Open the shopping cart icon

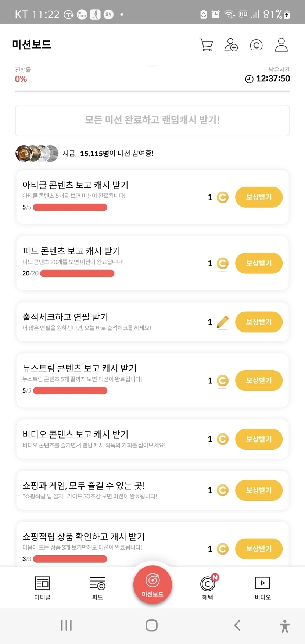coord(206,45)
